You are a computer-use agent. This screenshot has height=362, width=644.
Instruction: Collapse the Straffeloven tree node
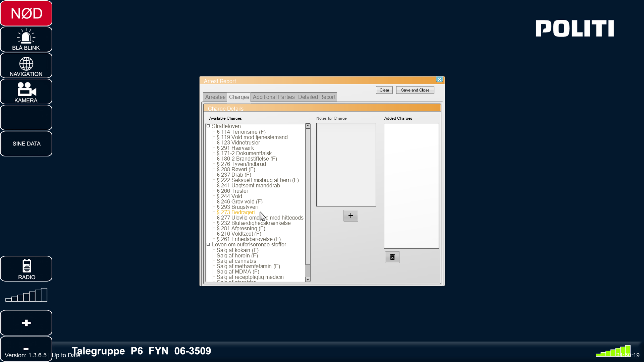[x=208, y=126]
